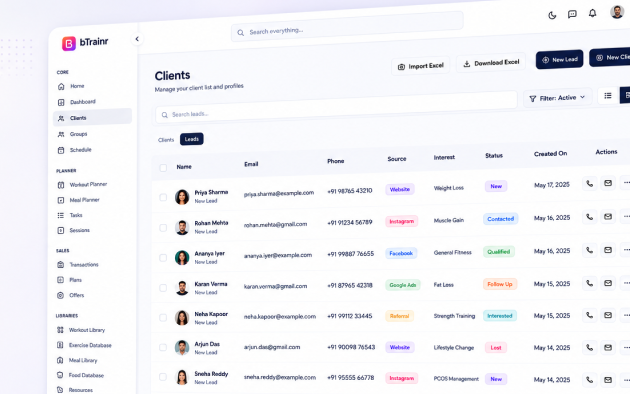Collapse the sidebar with the chevron
The width and height of the screenshot is (630, 394).
pos(137,39)
